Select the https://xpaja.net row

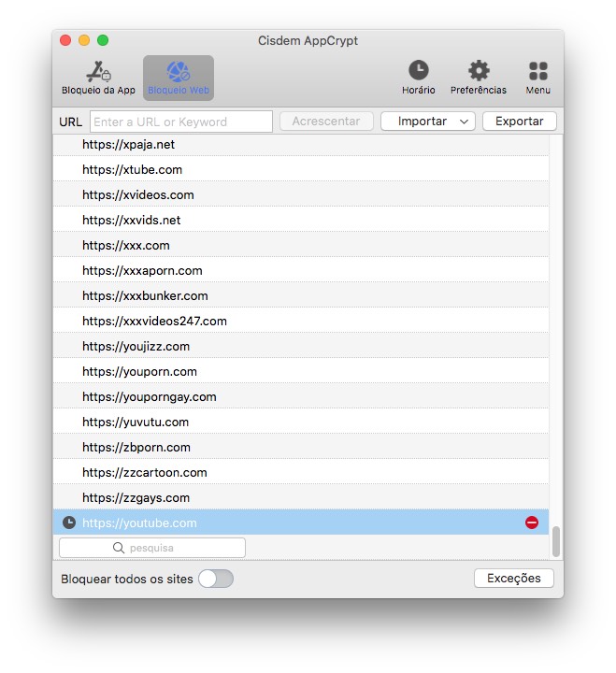click(x=300, y=145)
